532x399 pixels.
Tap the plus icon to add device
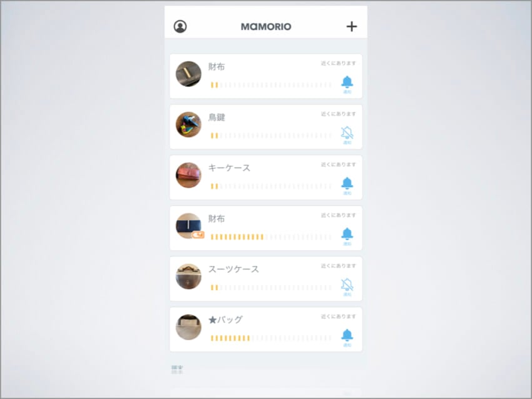(352, 26)
